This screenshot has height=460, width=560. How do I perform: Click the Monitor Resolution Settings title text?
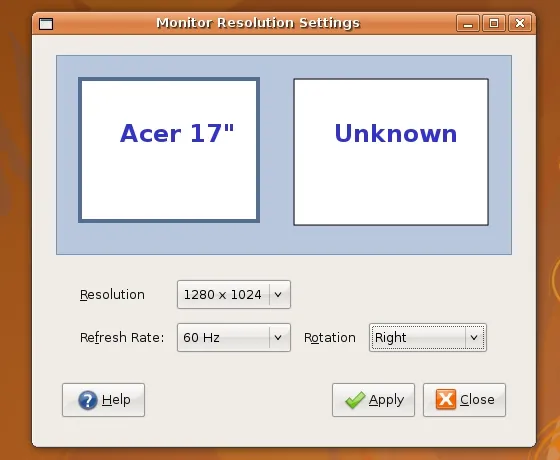[x=258, y=23]
